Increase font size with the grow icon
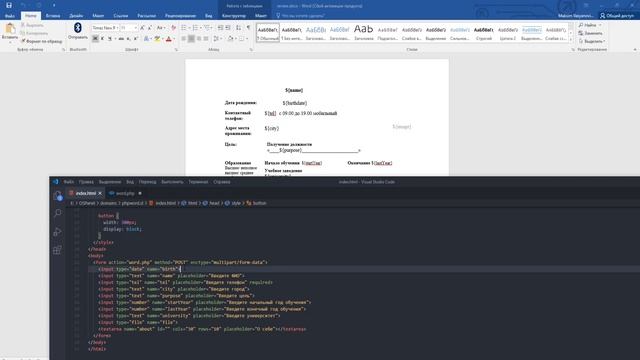Screen dimensions: 640x360 tap(142, 28)
